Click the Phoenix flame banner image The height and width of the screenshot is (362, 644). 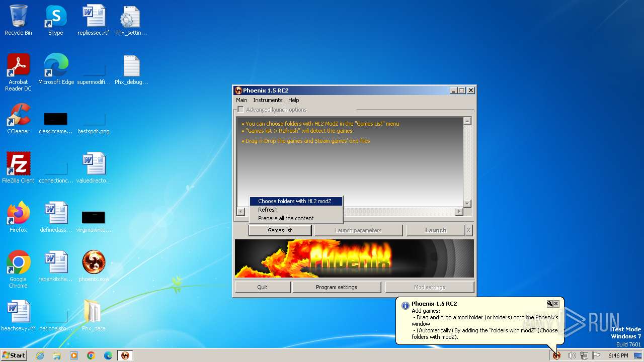pyautogui.click(x=354, y=258)
